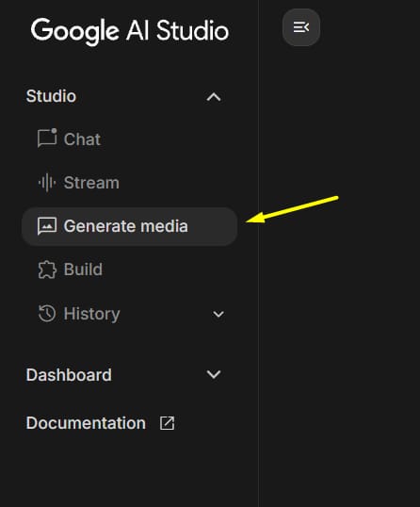Expand the Dashboard section chevron
This screenshot has height=507, width=420.
(x=214, y=374)
